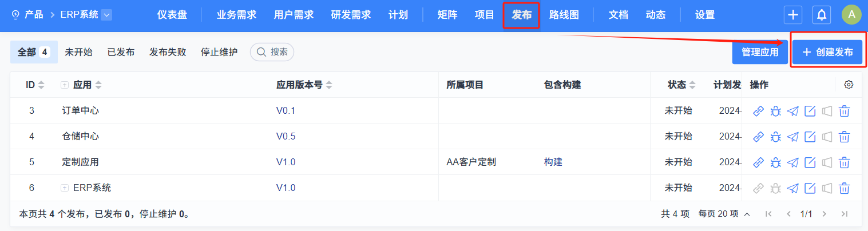Click the bug icon in 仓储中心 row
The image size is (868, 231).
coord(775,137)
